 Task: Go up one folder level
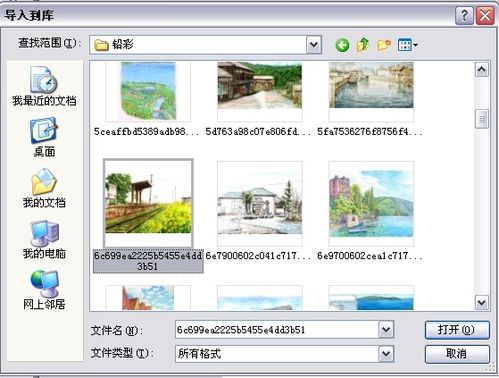(x=363, y=45)
